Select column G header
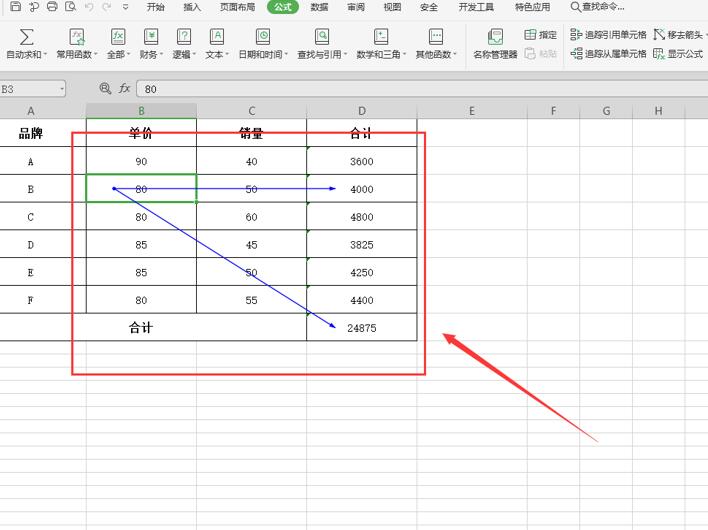708x530 pixels. click(606, 111)
